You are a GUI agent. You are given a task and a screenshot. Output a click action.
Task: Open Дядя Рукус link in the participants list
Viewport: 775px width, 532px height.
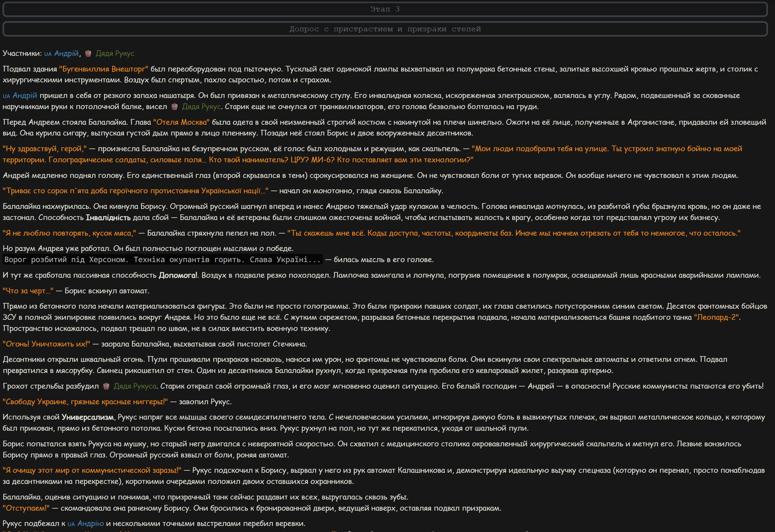(x=115, y=53)
